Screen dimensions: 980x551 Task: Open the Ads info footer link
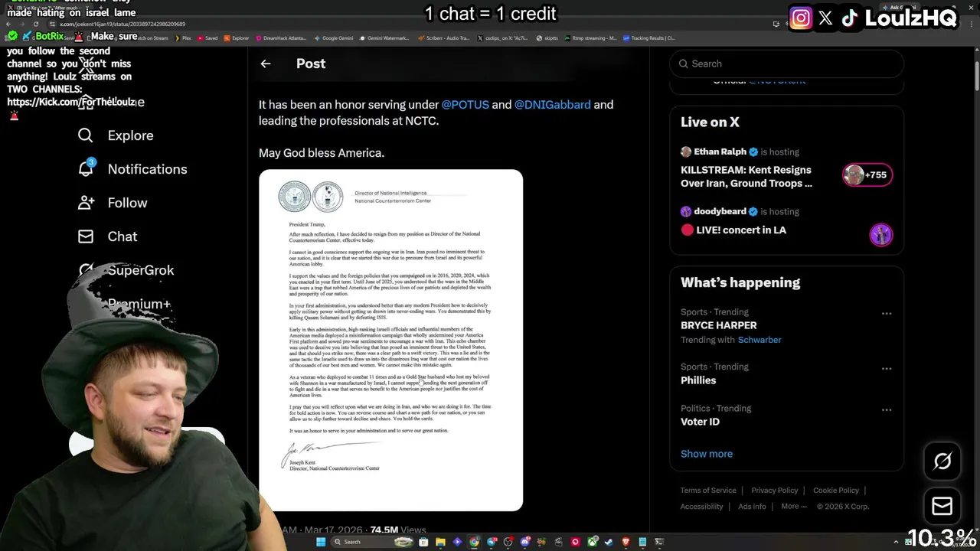coord(752,507)
